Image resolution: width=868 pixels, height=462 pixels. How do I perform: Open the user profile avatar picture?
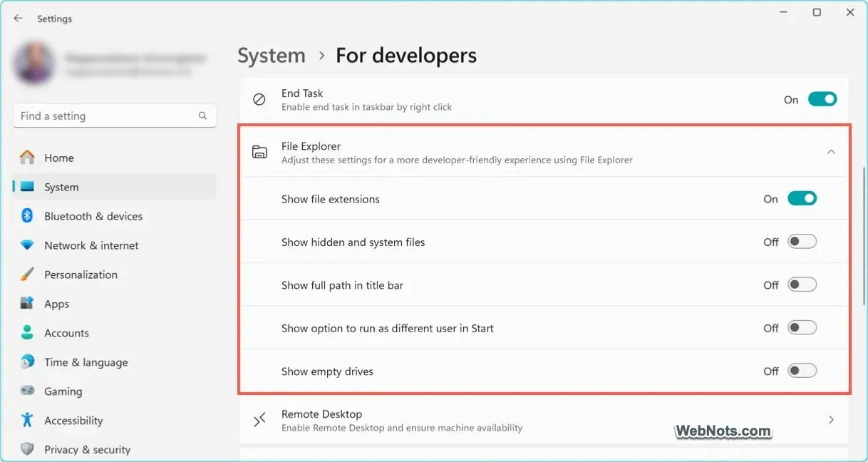click(x=33, y=63)
